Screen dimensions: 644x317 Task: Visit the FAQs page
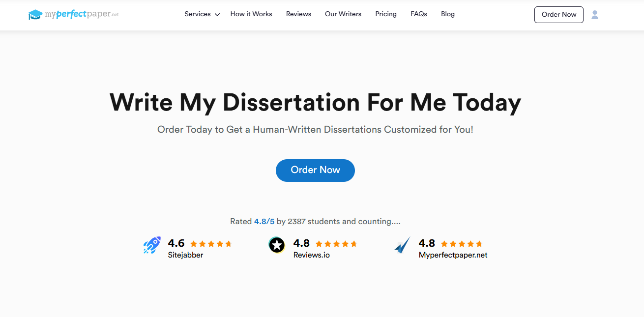coord(419,14)
